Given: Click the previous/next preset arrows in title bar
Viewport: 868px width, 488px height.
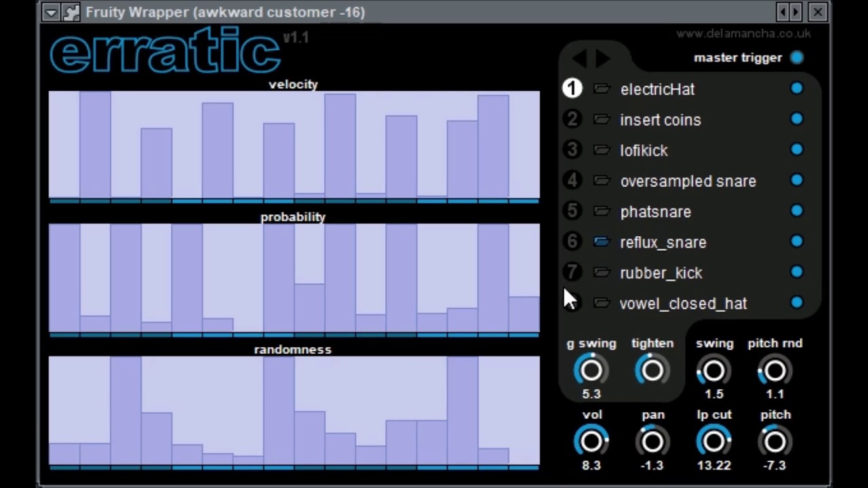Looking at the screenshot, I should point(789,12).
